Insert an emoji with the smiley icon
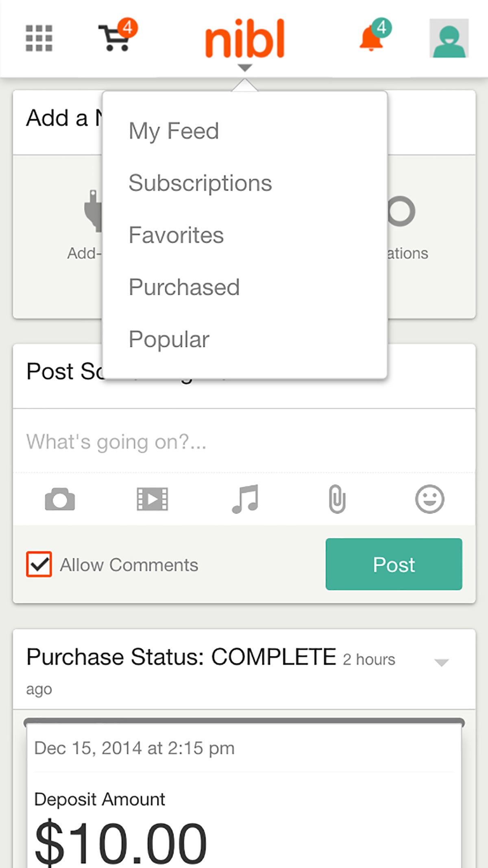Viewport: 488px width, 868px height. [429, 499]
